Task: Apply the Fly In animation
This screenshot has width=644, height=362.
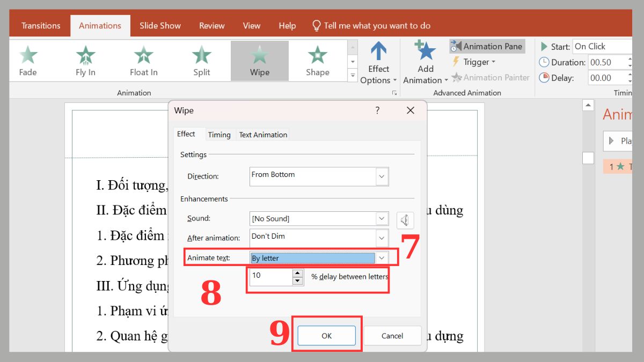Action: (85, 60)
